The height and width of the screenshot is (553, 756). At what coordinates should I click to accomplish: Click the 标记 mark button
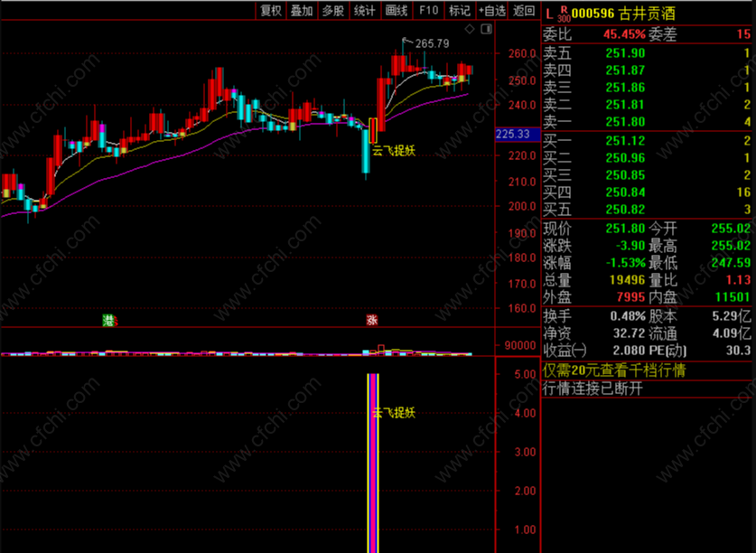tap(460, 11)
